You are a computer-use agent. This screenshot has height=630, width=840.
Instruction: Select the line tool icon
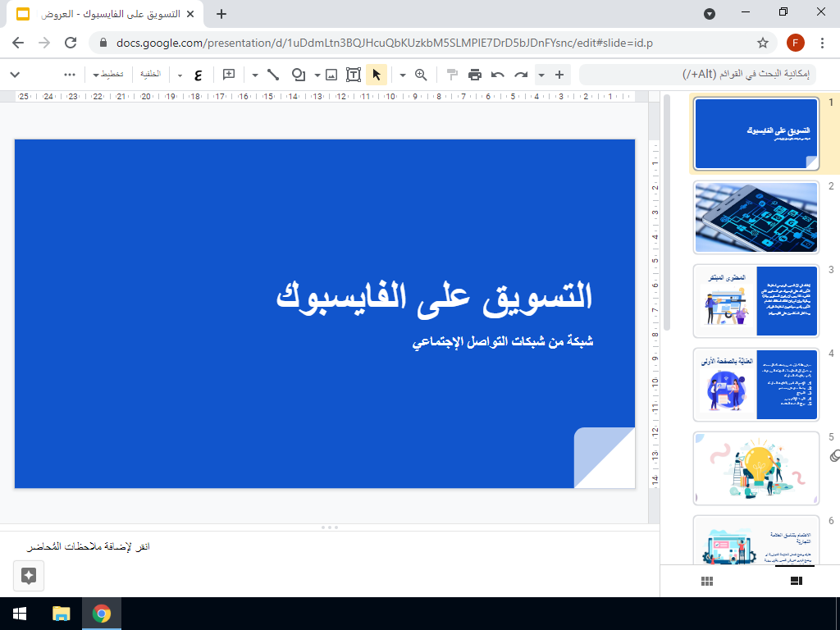pos(273,75)
